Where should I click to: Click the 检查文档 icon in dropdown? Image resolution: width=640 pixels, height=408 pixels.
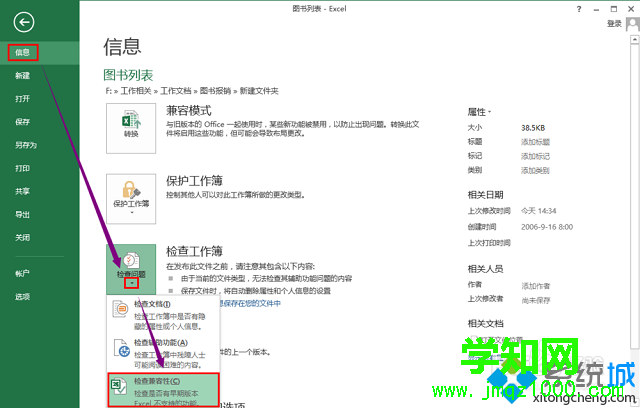(x=121, y=309)
